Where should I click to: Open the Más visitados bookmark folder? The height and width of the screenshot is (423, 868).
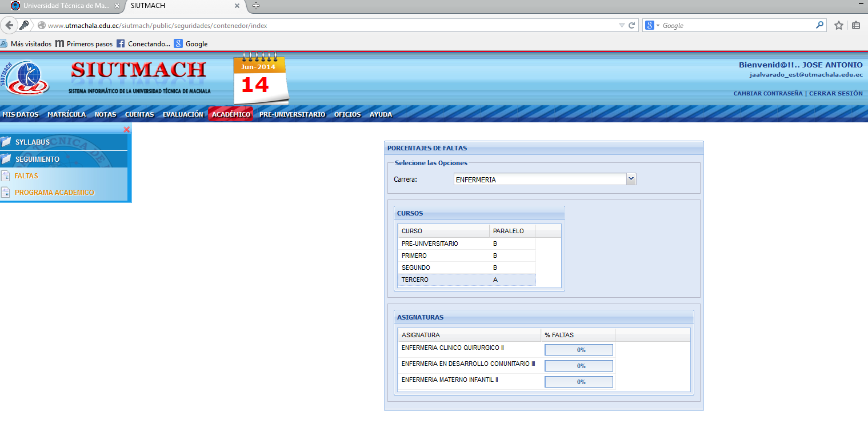(26, 44)
